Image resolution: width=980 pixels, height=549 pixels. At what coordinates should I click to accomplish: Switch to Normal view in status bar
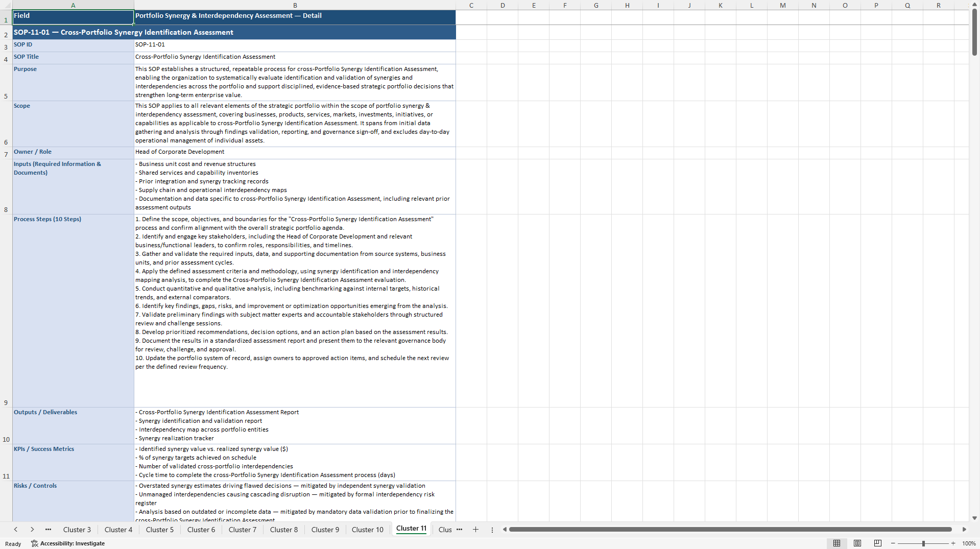[836, 543]
